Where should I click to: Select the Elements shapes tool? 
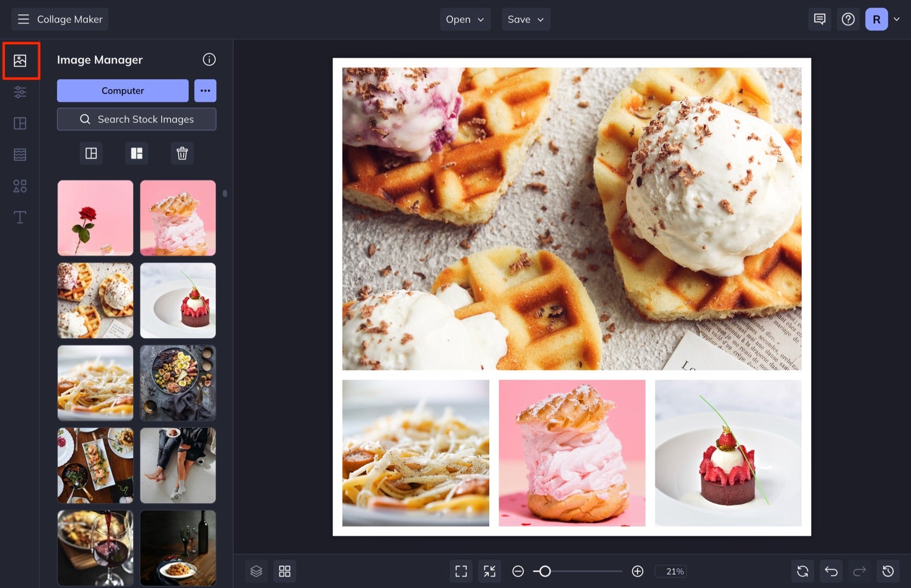point(20,186)
